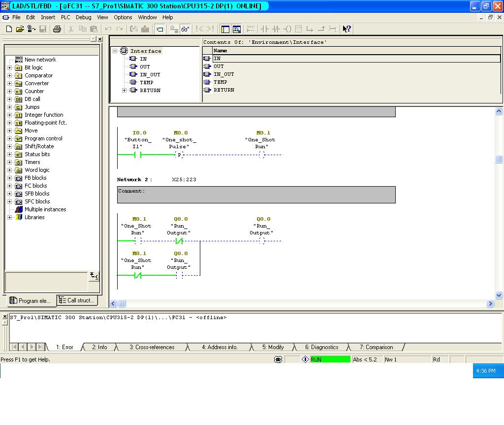Add a new network via toolbar icon

[251, 30]
